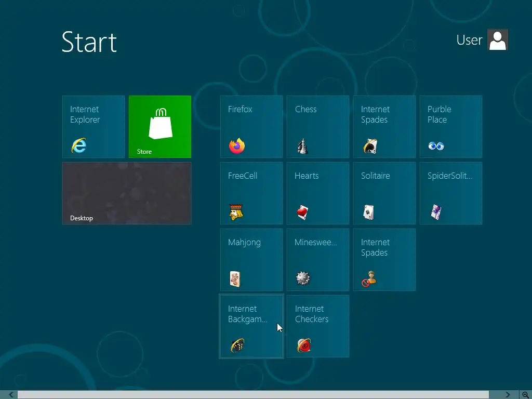
Task: Click the User account name
Action: (469, 40)
